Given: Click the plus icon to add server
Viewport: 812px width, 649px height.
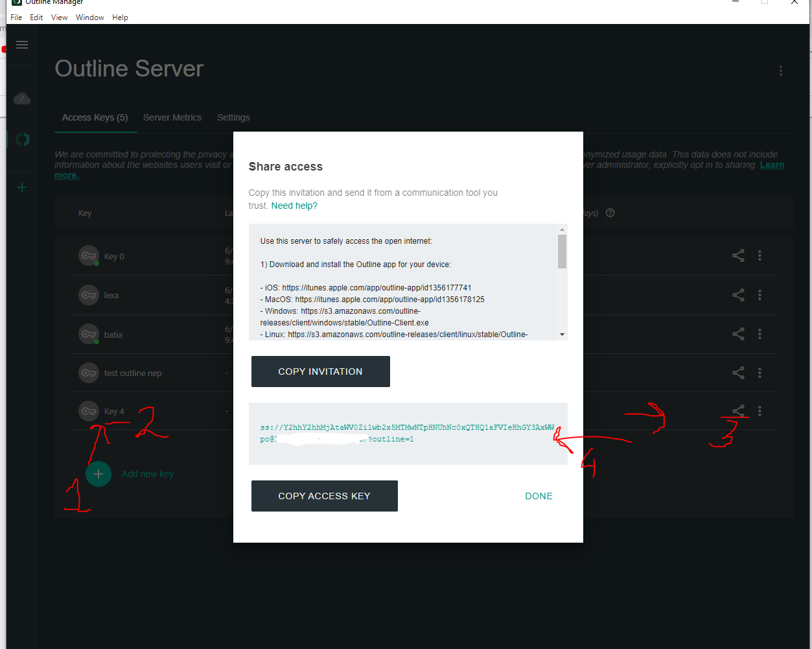Looking at the screenshot, I should point(22,187).
